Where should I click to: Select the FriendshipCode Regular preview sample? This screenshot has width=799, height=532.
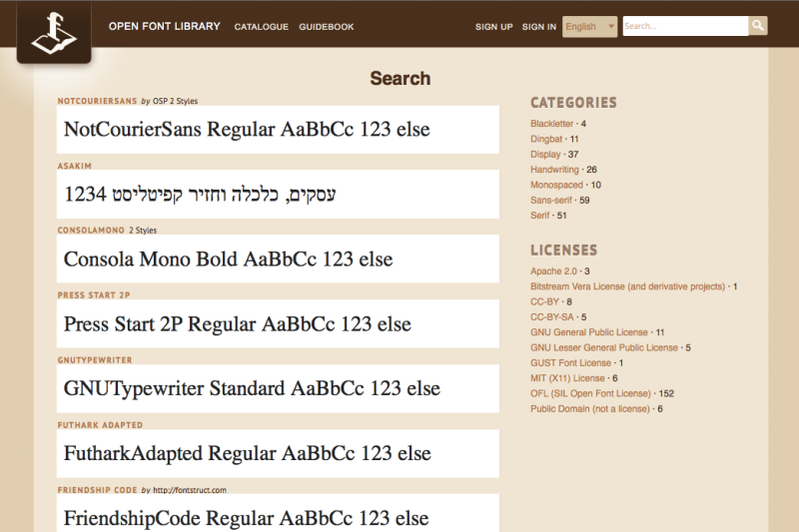[278, 513]
